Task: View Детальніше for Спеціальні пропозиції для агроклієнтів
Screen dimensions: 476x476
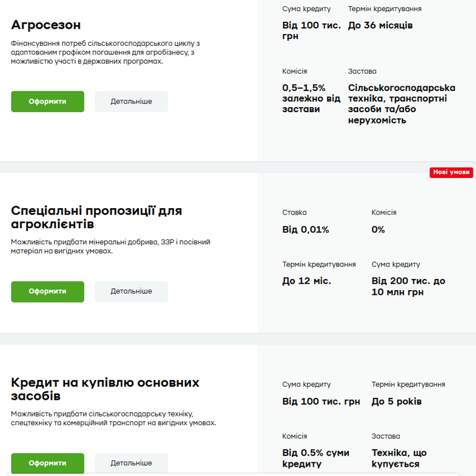Action: point(131,291)
